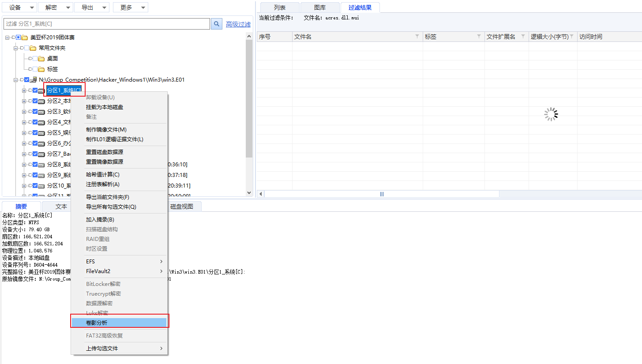The height and width of the screenshot is (364, 642).
Task: Click the drive icon of 分区8
Action: tap(41, 165)
